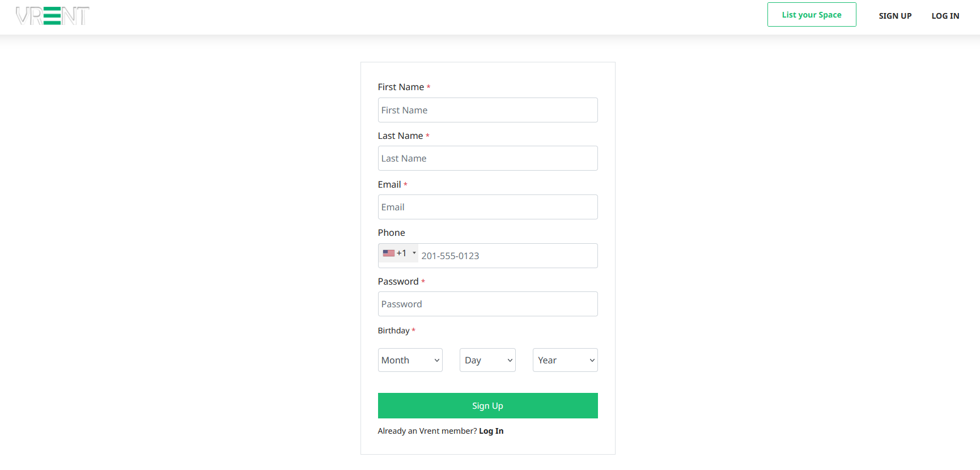Go to SIGN UP in top navigation
The height and width of the screenshot is (470, 980).
(x=895, y=16)
